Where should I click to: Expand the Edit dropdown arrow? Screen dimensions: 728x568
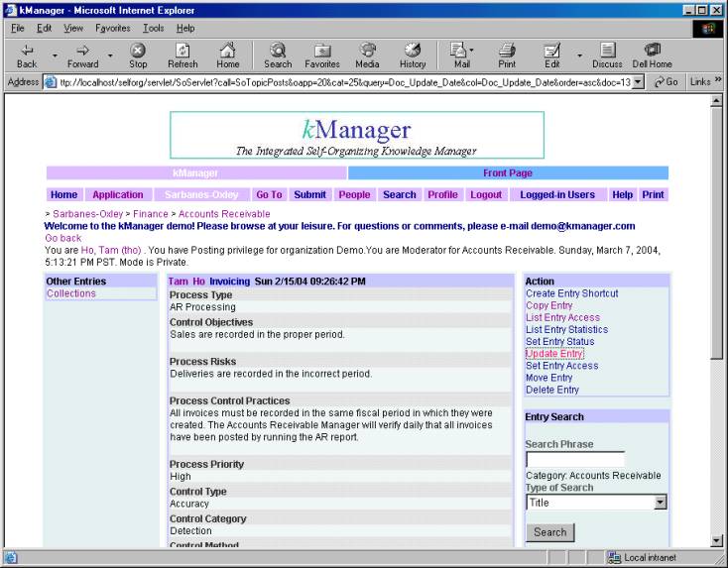click(580, 56)
